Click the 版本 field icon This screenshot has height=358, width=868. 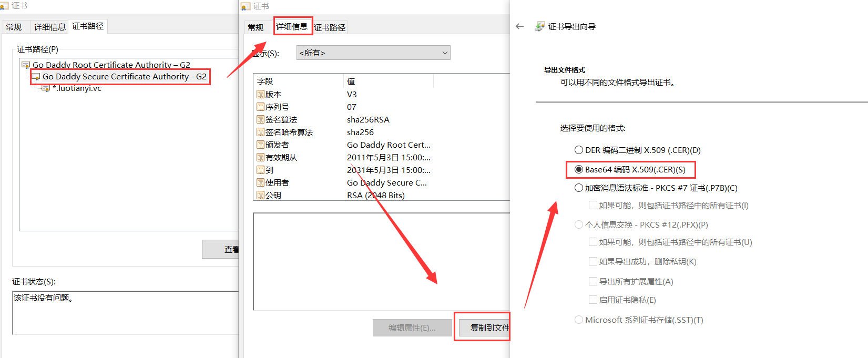(x=260, y=94)
